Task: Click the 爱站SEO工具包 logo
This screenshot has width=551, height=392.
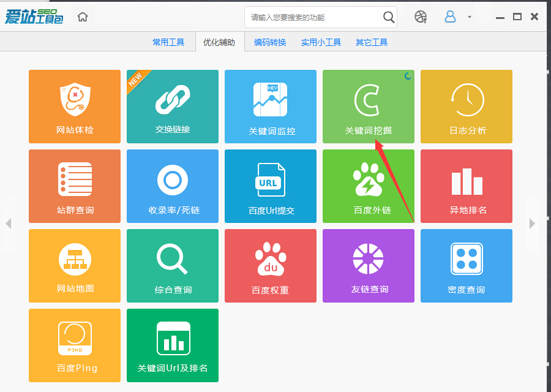Action: (34, 17)
